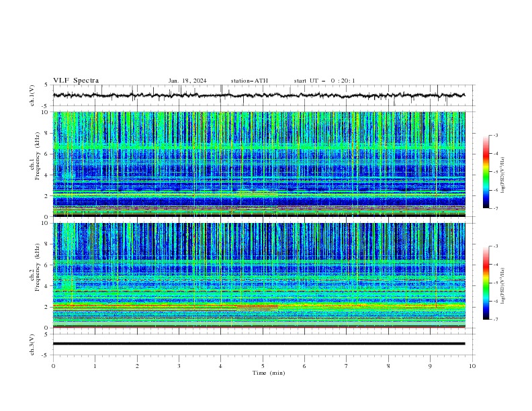Screen dimensions: 532x411
Task: Click the ch.2 spectrogram color bar
Action: pyautogui.click(x=486, y=283)
